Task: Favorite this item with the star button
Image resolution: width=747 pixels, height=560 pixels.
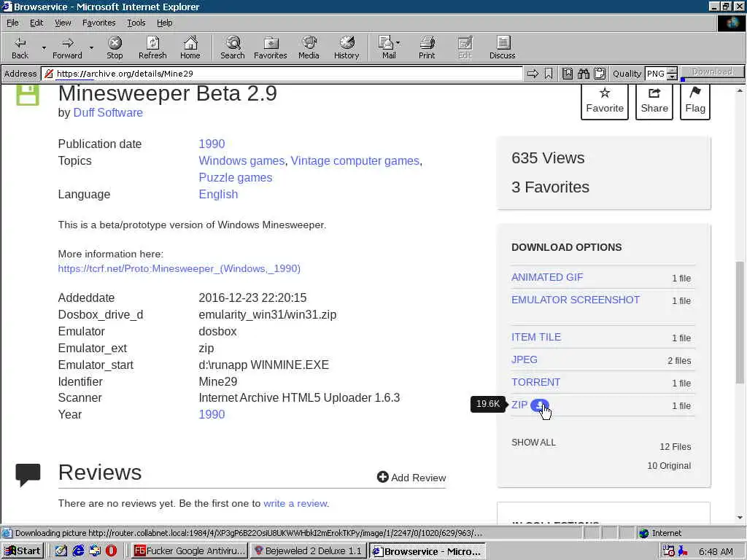Action: (x=605, y=101)
